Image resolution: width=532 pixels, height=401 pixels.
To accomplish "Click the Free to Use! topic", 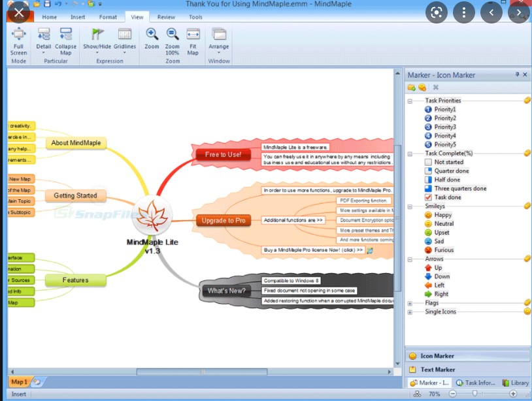I will pos(223,155).
